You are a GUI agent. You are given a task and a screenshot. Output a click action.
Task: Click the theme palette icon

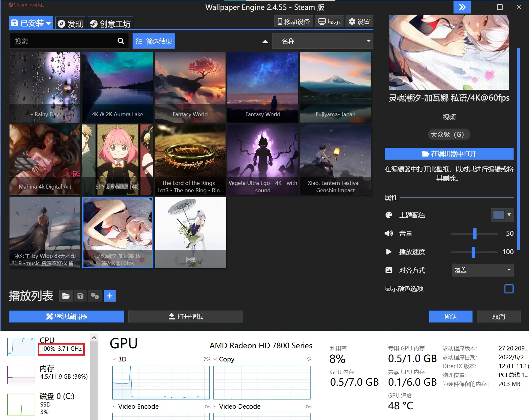pos(389,215)
